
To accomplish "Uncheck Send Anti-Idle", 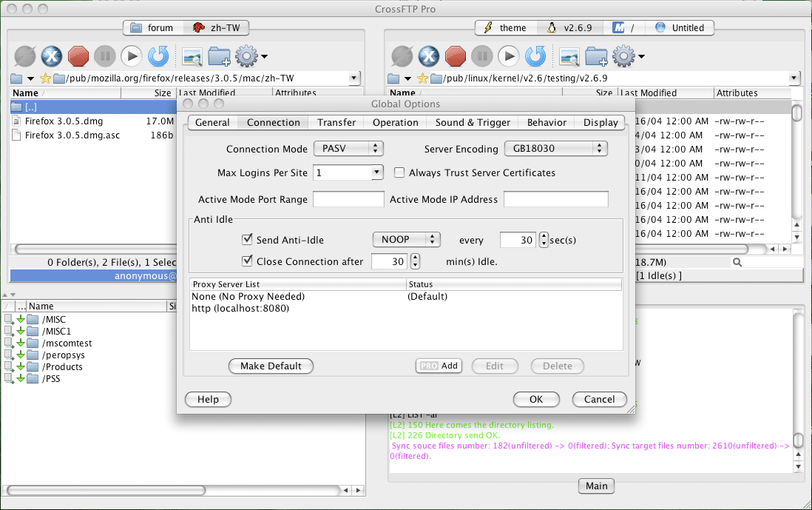I will point(248,239).
